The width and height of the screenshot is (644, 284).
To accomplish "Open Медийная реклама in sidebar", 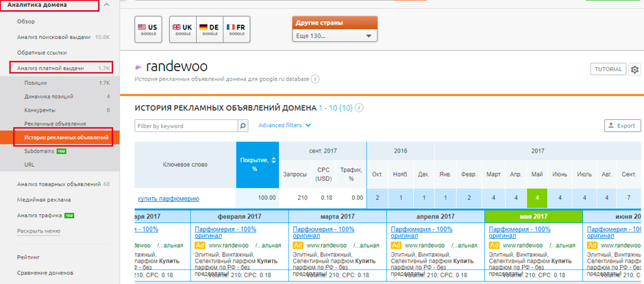I will tap(44, 200).
